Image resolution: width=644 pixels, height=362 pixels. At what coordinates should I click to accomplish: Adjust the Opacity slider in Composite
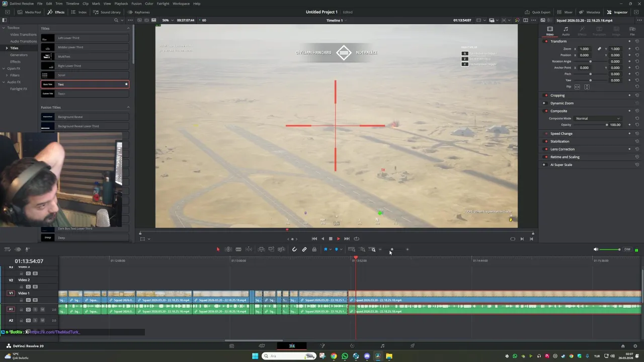pos(607,125)
